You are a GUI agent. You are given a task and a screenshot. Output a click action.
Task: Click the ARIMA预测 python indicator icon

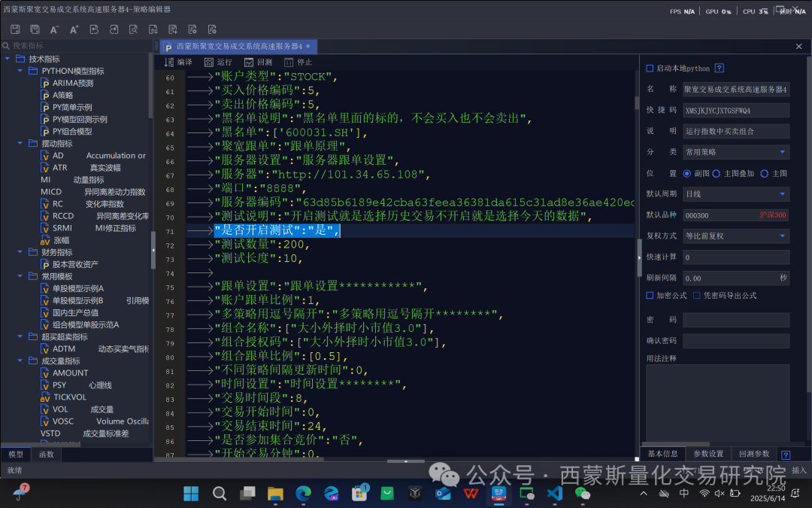click(x=45, y=83)
